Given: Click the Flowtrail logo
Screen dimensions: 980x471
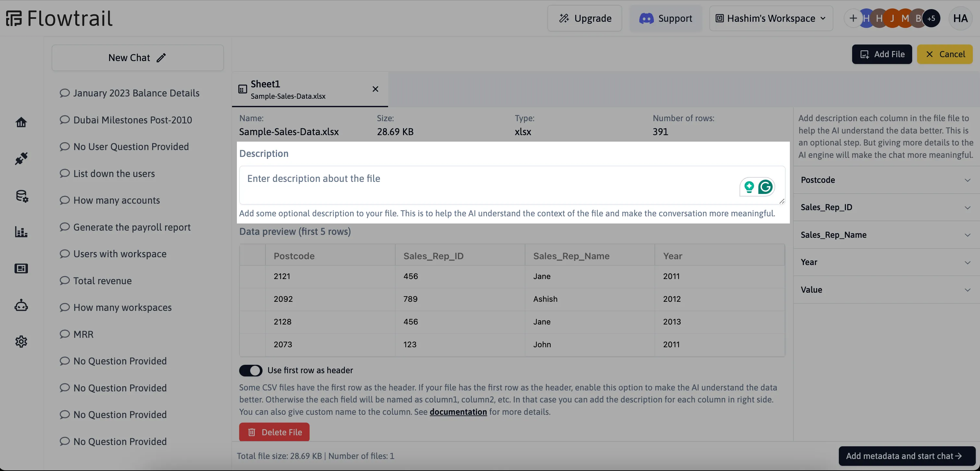Looking at the screenshot, I should 59,18.
